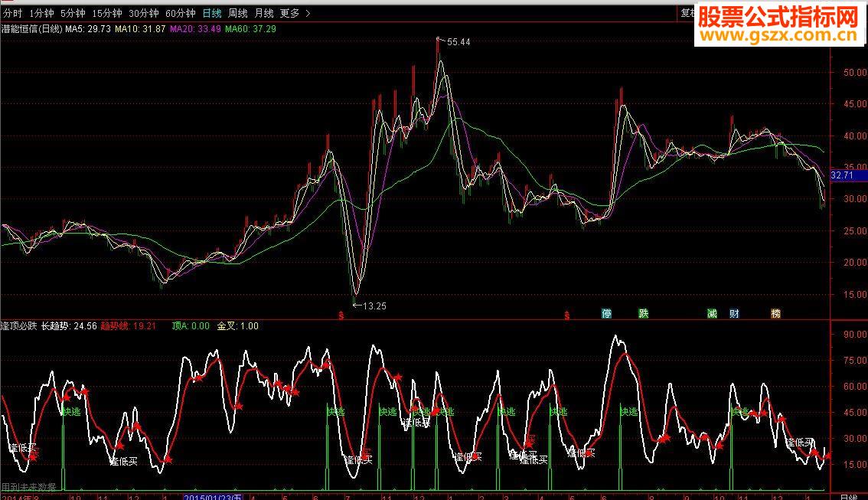This screenshot has height=500, width=868.
Task: Click the red $ marker left of 停 icon
Action: [567, 315]
